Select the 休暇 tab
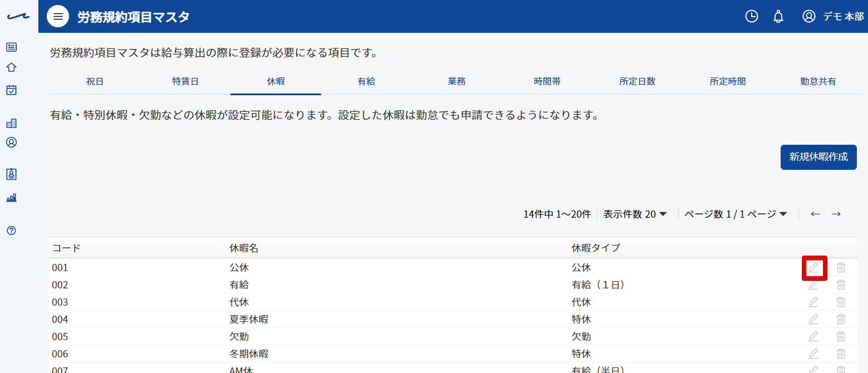868x373 pixels. pos(276,81)
